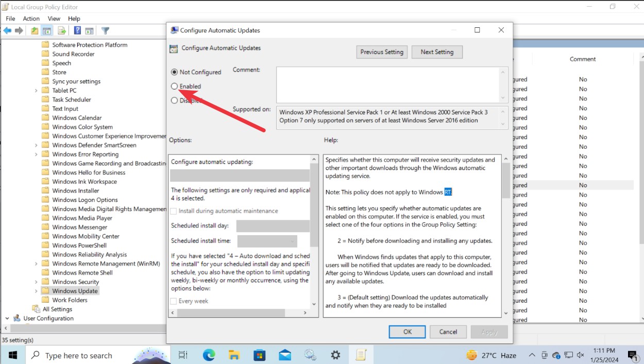644x364 pixels.
Task: Click the Back navigation arrow in the toolbar
Action: click(x=7, y=30)
